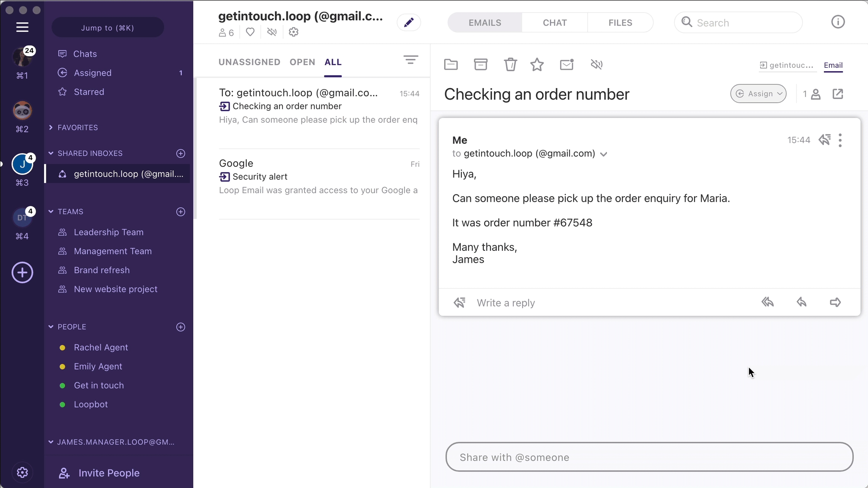Switch to the CHAT tab

[x=555, y=23]
